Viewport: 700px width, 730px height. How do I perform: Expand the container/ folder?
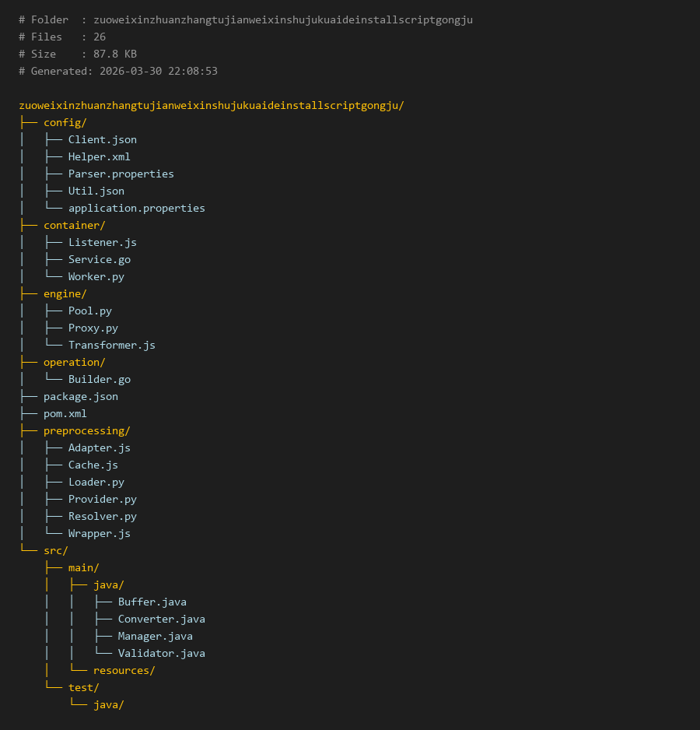(74, 226)
